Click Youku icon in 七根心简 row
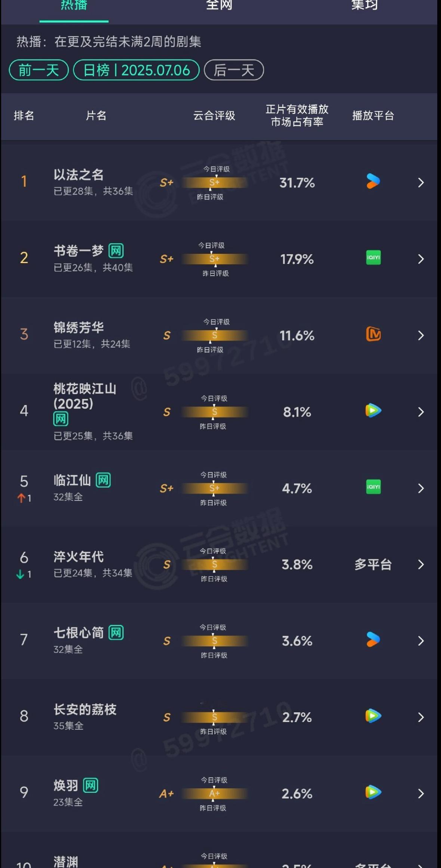 click(373, 640)
